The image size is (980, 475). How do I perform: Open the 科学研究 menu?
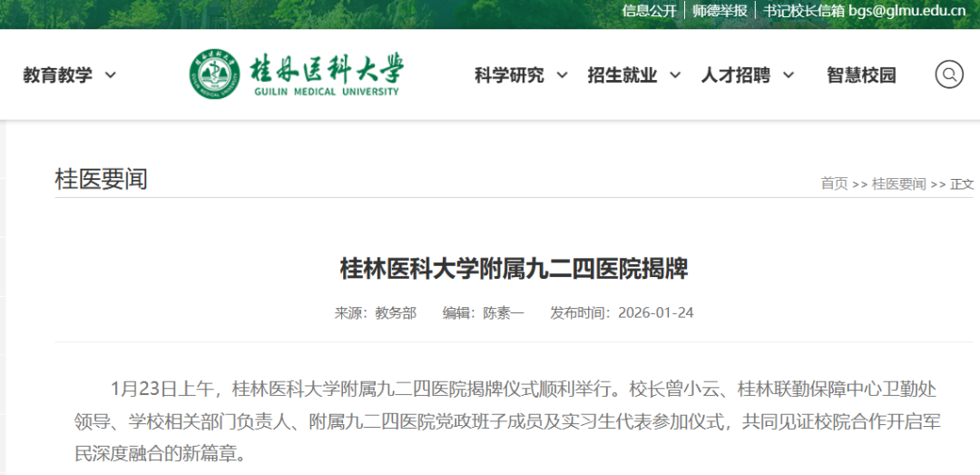click(509, 75)
